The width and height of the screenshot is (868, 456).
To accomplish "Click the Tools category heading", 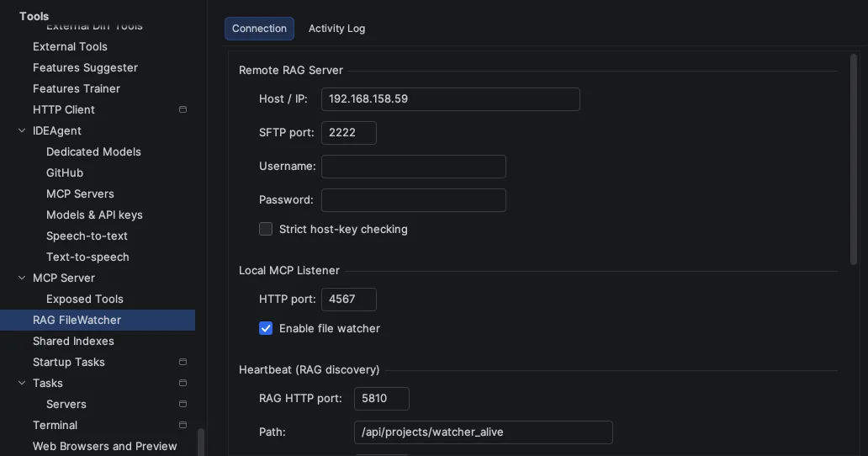I will tap(34, 16).
